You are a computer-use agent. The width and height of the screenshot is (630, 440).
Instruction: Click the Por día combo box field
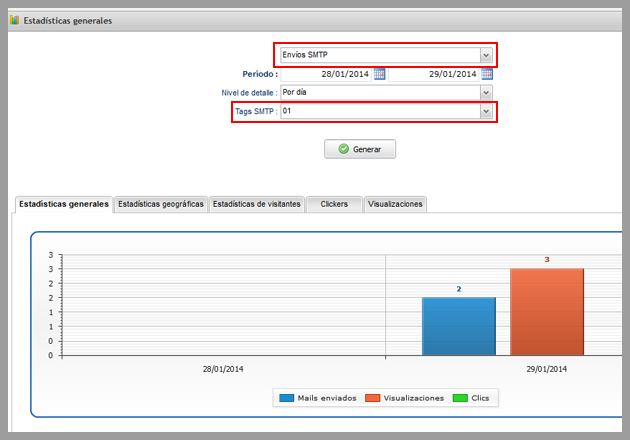[x=387, y=93]
